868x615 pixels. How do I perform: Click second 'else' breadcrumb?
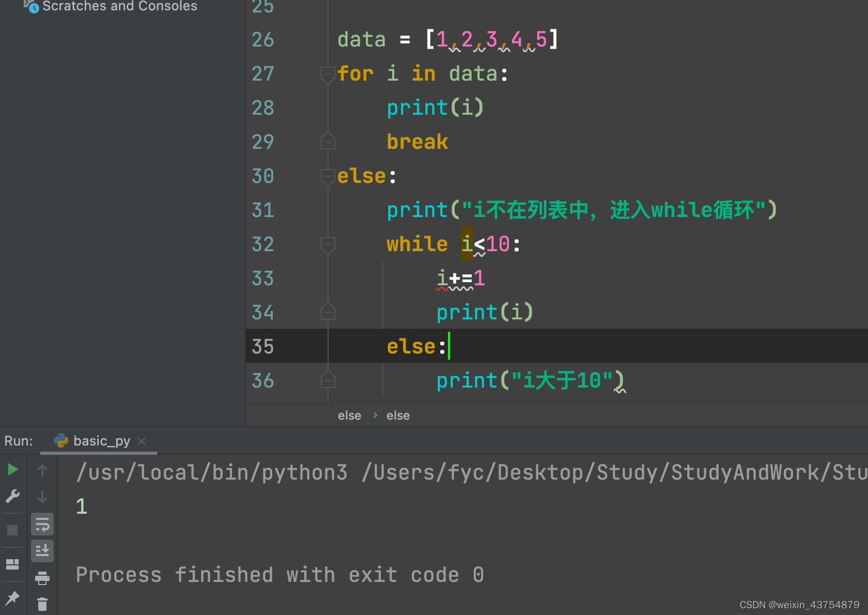click(398, 416)
